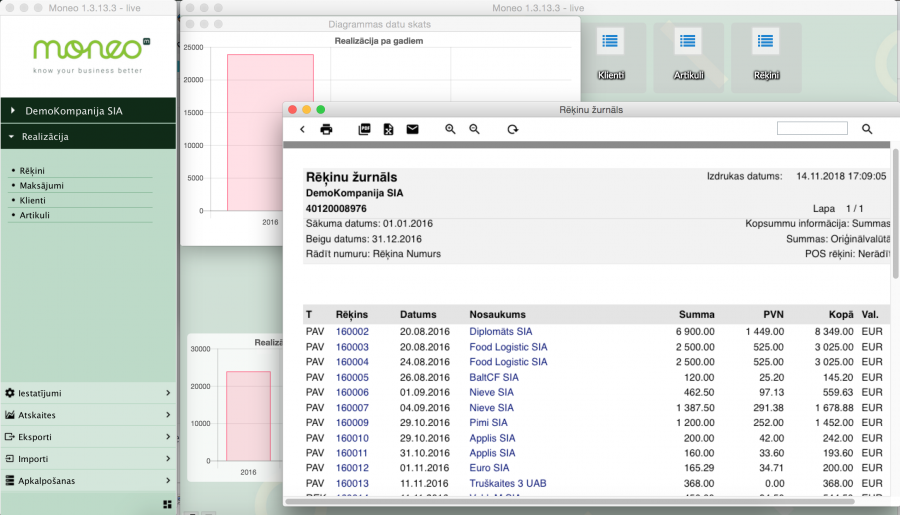Zoom out of the report
Viewport: 900px width, 515px height.
click(475, 129)
